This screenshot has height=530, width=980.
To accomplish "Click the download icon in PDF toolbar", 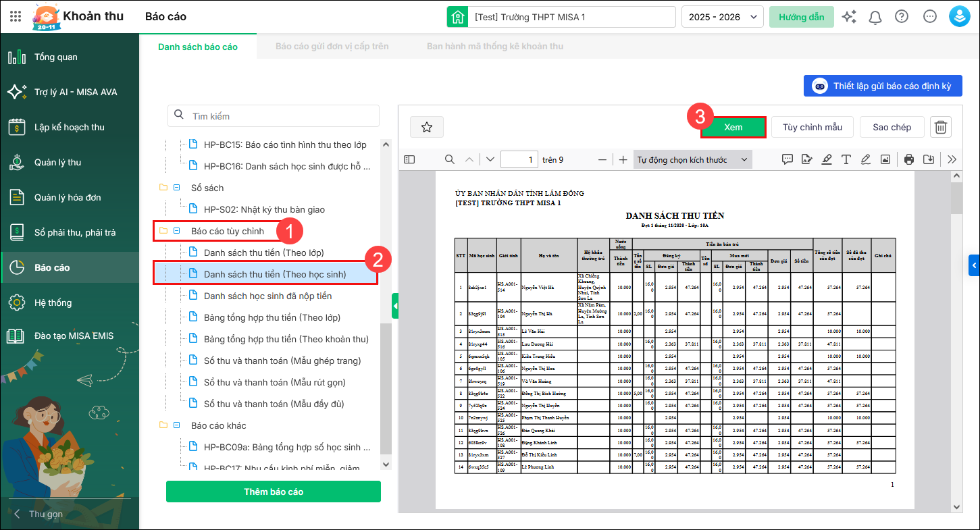I will (929, 159).
